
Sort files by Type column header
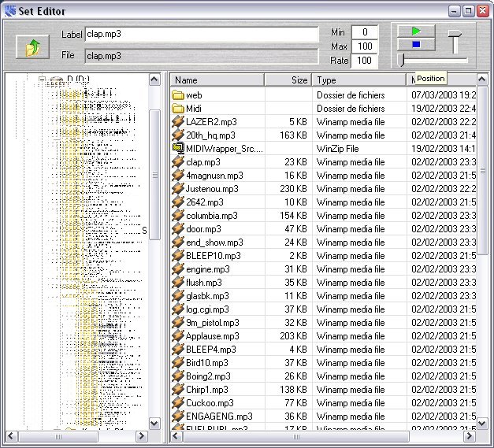click(358, 80)
